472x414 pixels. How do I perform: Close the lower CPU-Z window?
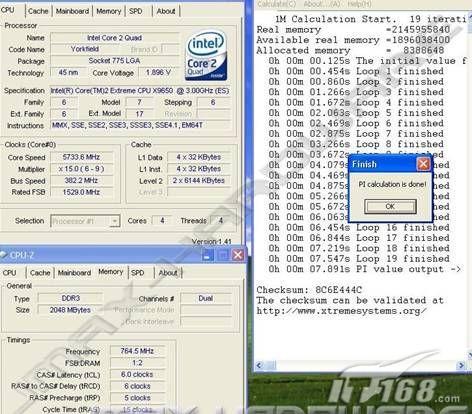click(x=238, y=255)
